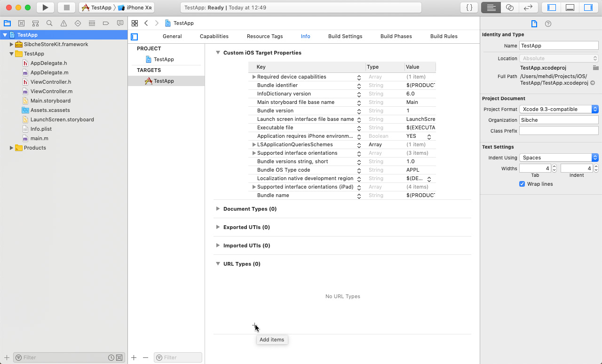Open the Resource Tags tab
This screenshot has height=364, width=602.
coord(265,36)
